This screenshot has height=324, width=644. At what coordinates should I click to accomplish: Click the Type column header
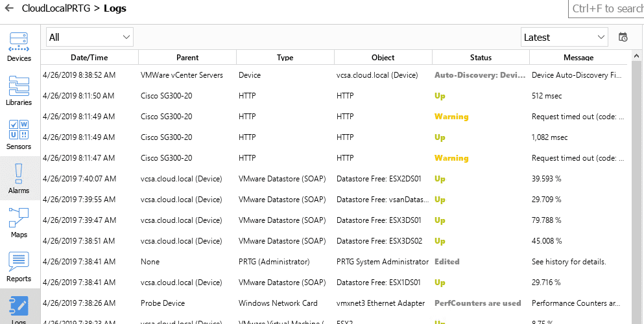click(x=285, y=58)
